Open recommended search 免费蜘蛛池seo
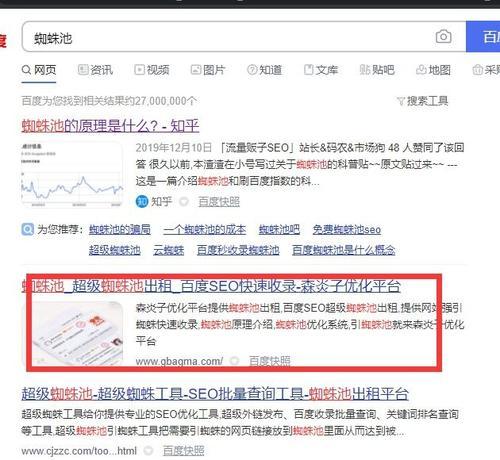The width and height of the screenshot is (500, 460). (x=347, y=229)
